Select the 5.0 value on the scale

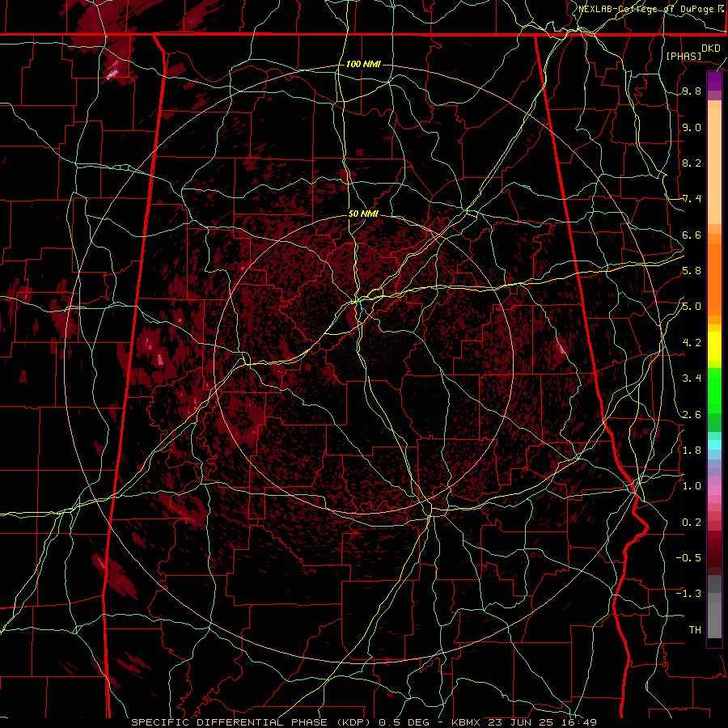coord(692,307)
